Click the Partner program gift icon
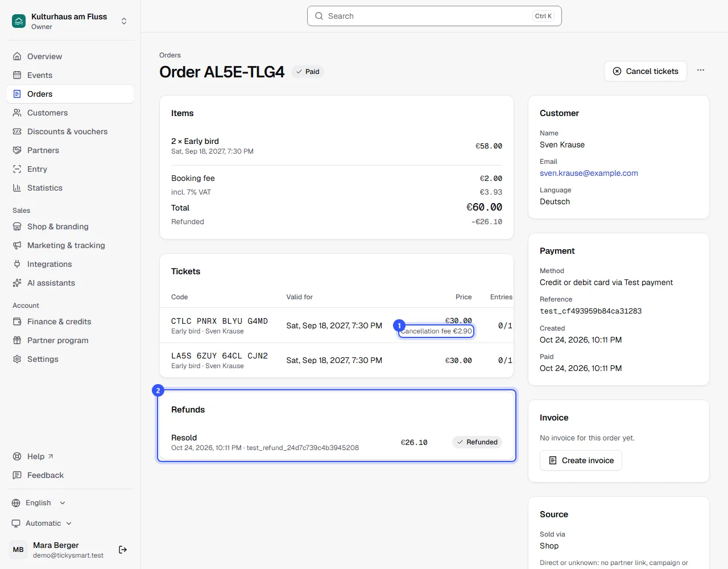Viewport: 728px width, 569px height. point(17,340)
